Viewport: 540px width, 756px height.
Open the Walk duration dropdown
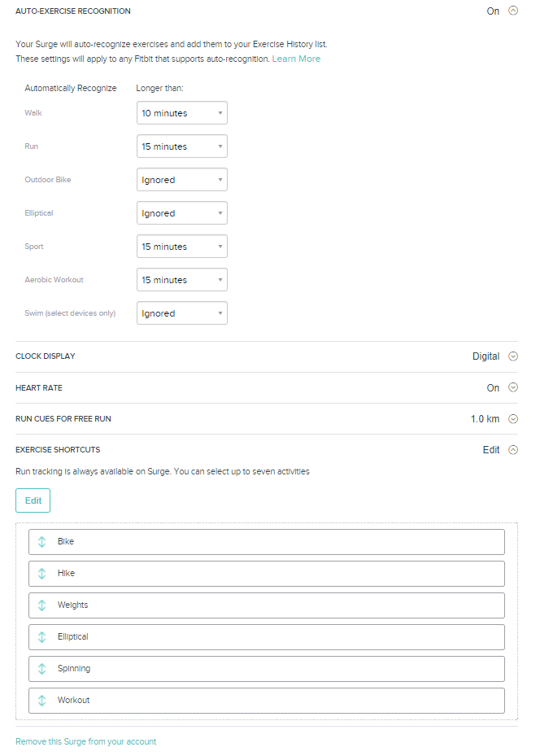click(182, 113)
